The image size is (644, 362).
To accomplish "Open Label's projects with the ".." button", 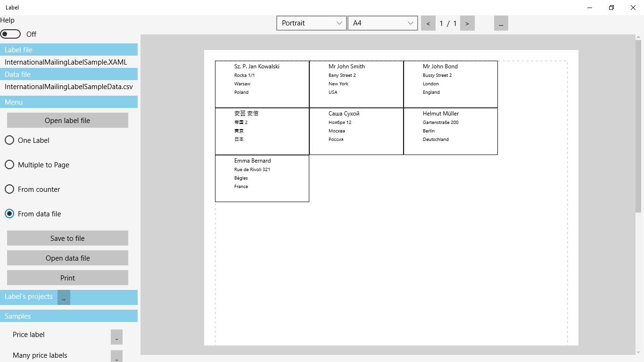I will click(x=63, y=297).
